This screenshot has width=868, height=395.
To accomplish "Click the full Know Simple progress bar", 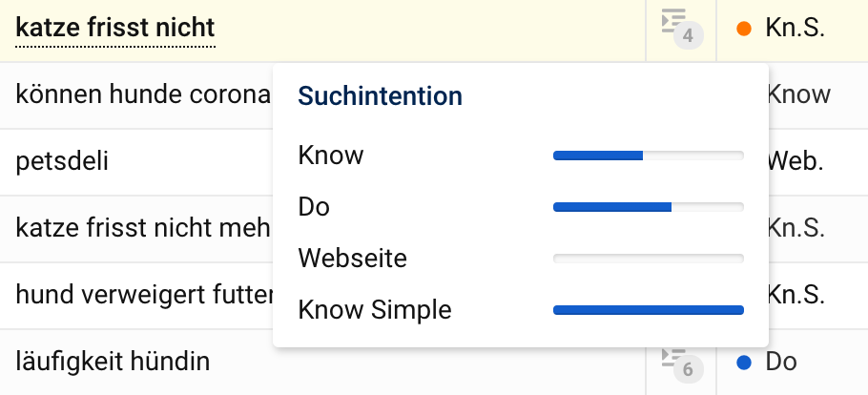I will 648,309.
